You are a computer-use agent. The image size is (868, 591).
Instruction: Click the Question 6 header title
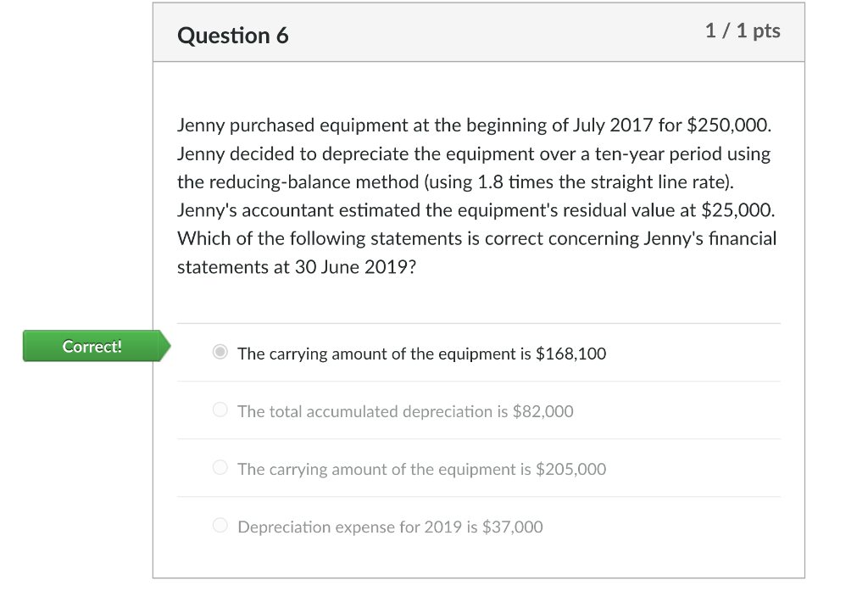pos(232,36)
